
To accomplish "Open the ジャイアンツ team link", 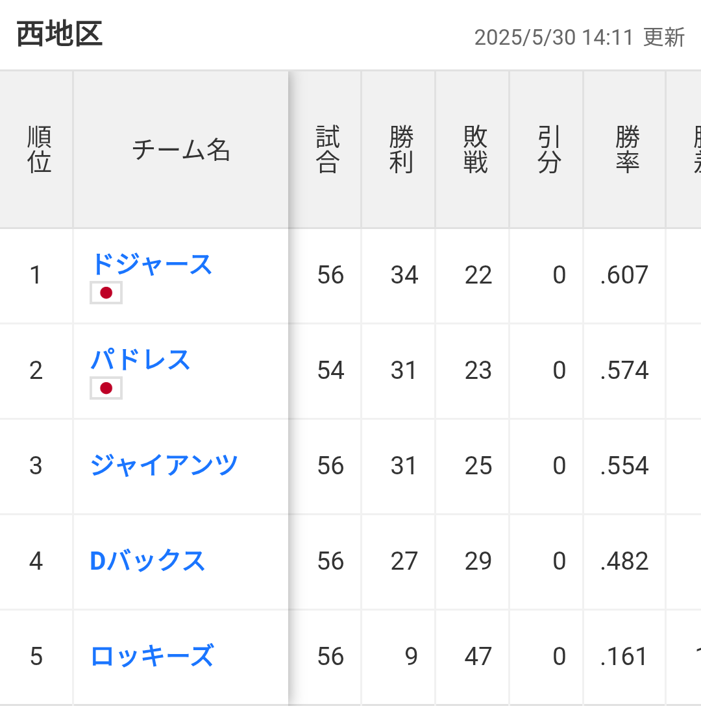I will (x=164, y=465).
